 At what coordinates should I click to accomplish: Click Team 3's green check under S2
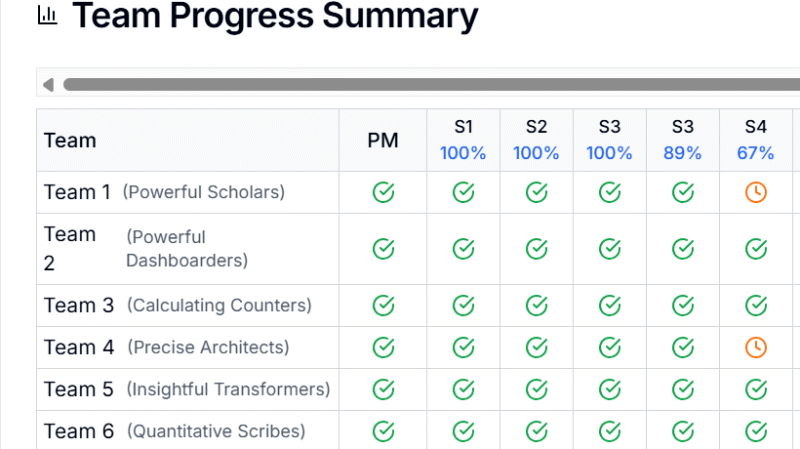[537, 305]
